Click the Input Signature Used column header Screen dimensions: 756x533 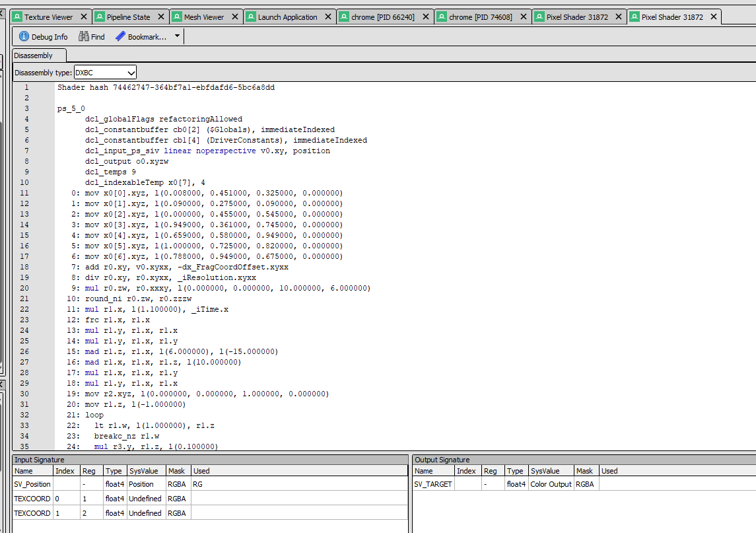tap(299, 471)
